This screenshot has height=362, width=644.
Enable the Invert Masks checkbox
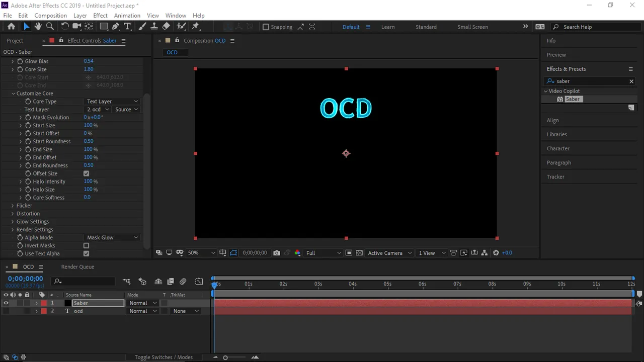click(86, 246)
